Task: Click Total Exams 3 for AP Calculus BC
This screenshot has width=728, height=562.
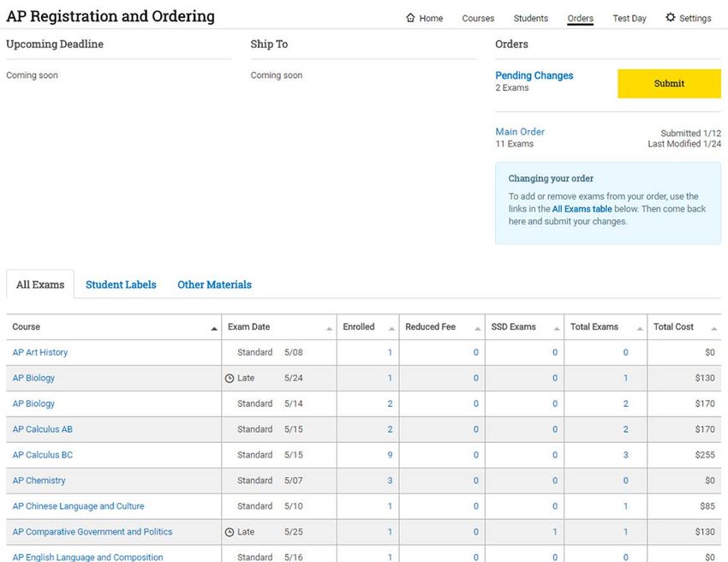Action: coord(625,455)
